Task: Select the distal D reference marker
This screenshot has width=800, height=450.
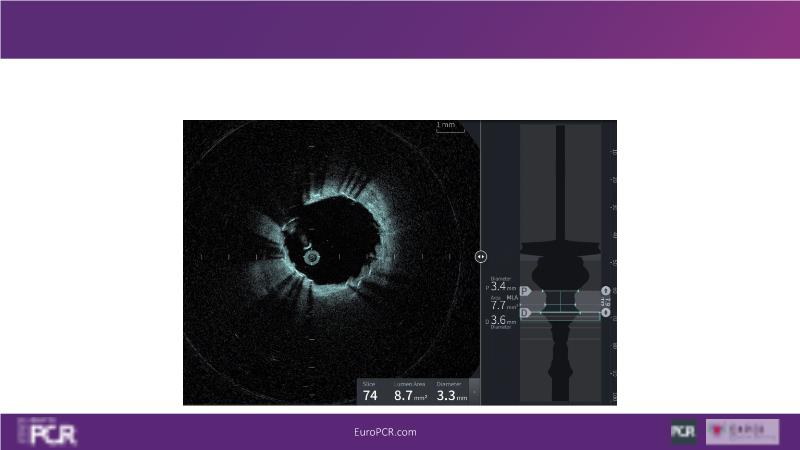Action: (x=525, y=313)
